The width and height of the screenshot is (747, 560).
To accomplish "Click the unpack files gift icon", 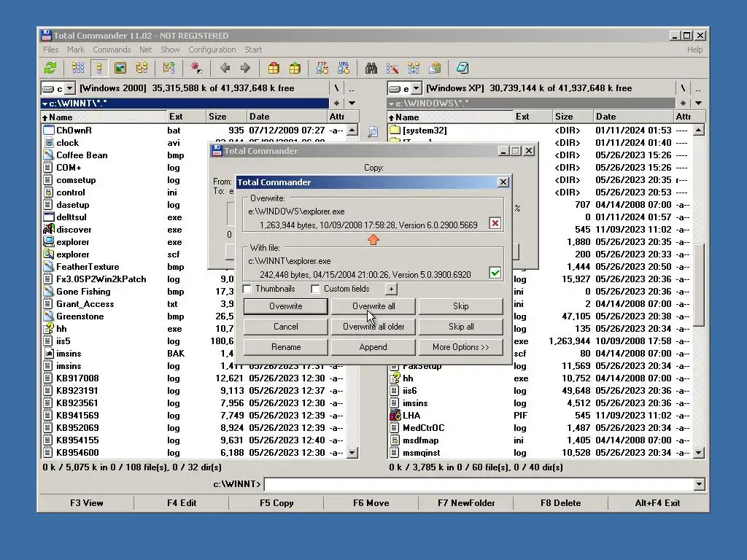I will click(295, 68).
